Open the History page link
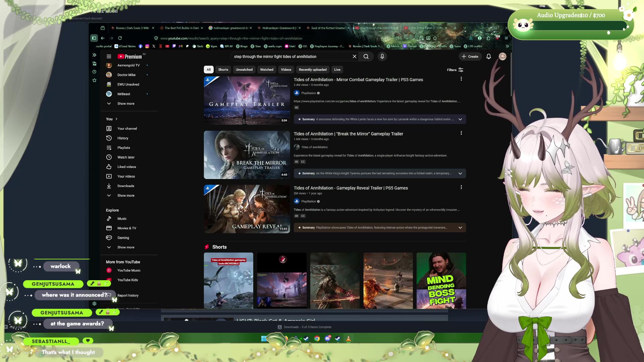The height and width of the screenshot is (362, 644). click(x=123, y=138)
